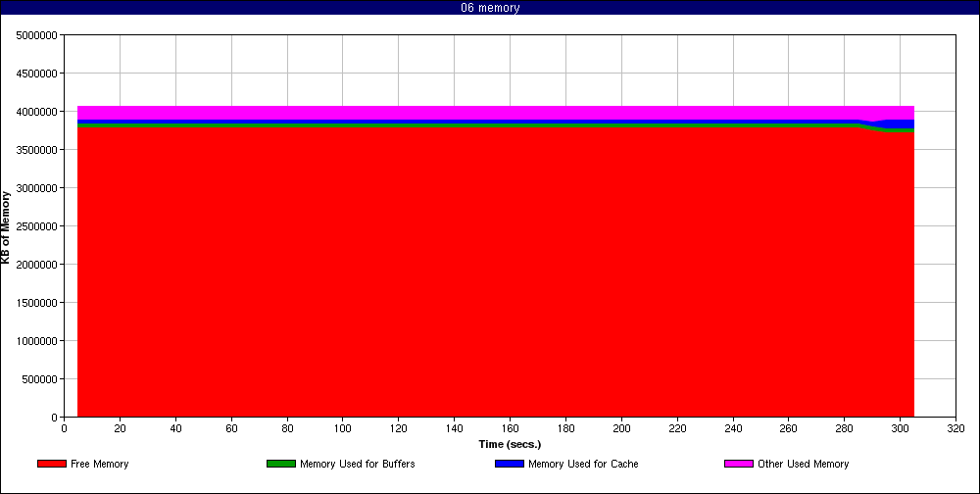Screen dimensions: 980x494
Task: Click the green Memory Used for Buffers swatch
Action: click(280, 464)
